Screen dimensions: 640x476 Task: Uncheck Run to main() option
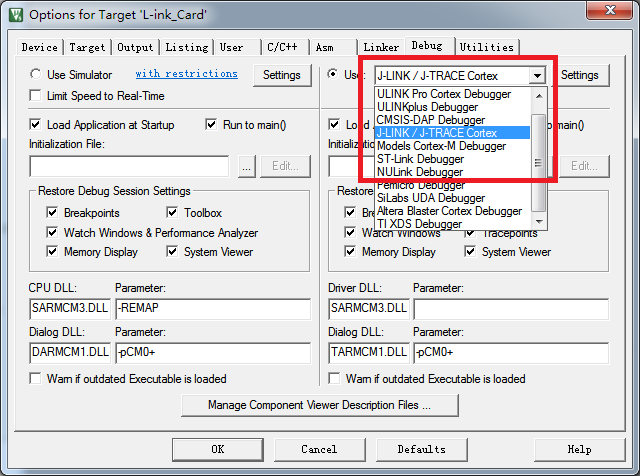click(x=212, y=125)
